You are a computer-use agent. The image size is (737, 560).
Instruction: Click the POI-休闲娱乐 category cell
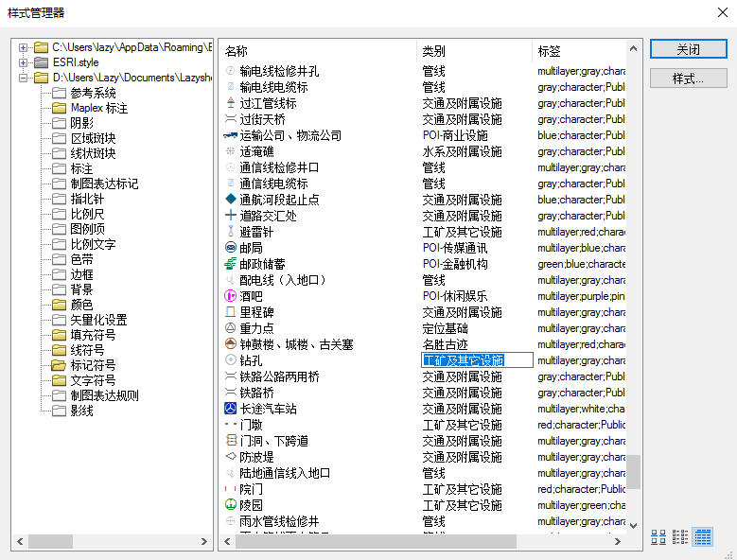click(x=455, y=296)
